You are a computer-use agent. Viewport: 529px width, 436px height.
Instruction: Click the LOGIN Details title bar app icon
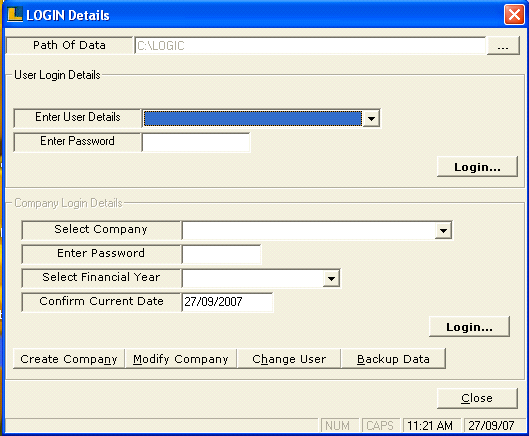(x=15, y=15)
